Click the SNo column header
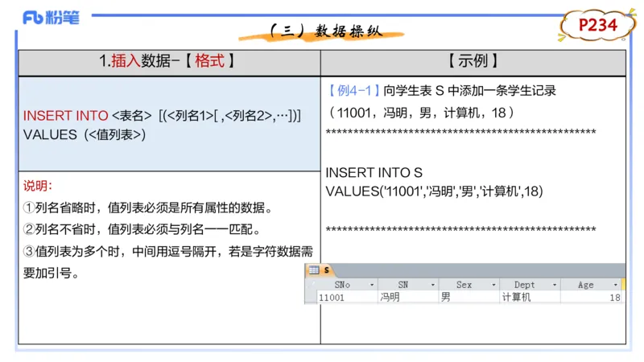This screenshot has height=362, width=644. point(347,285)
